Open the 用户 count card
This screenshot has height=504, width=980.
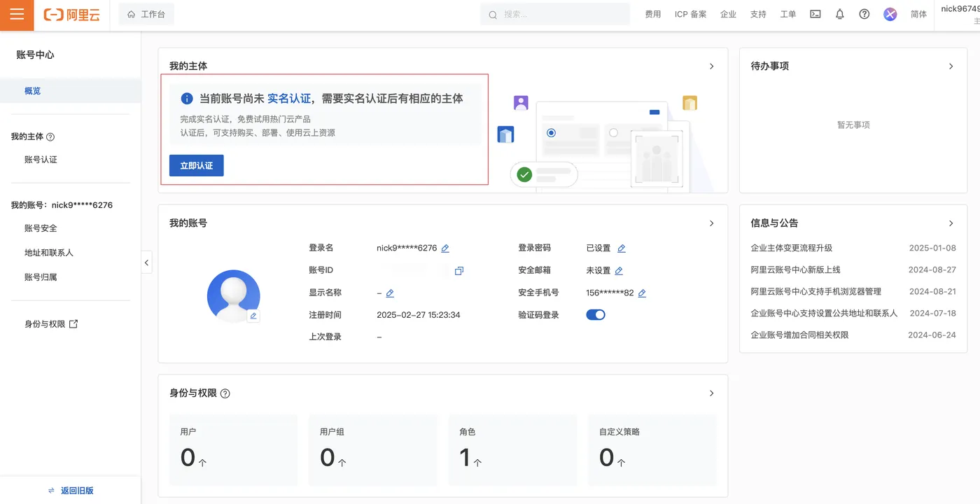click(x=233, y=450)
